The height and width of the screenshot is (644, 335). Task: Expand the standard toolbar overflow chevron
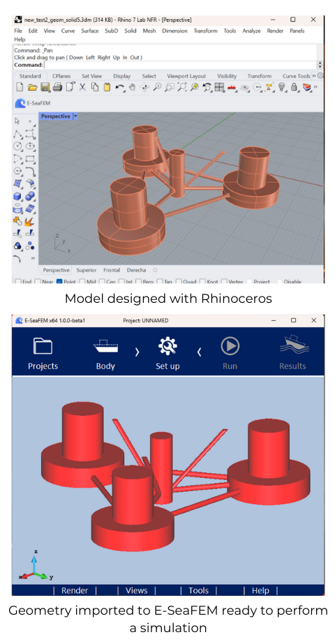[315, 87]
